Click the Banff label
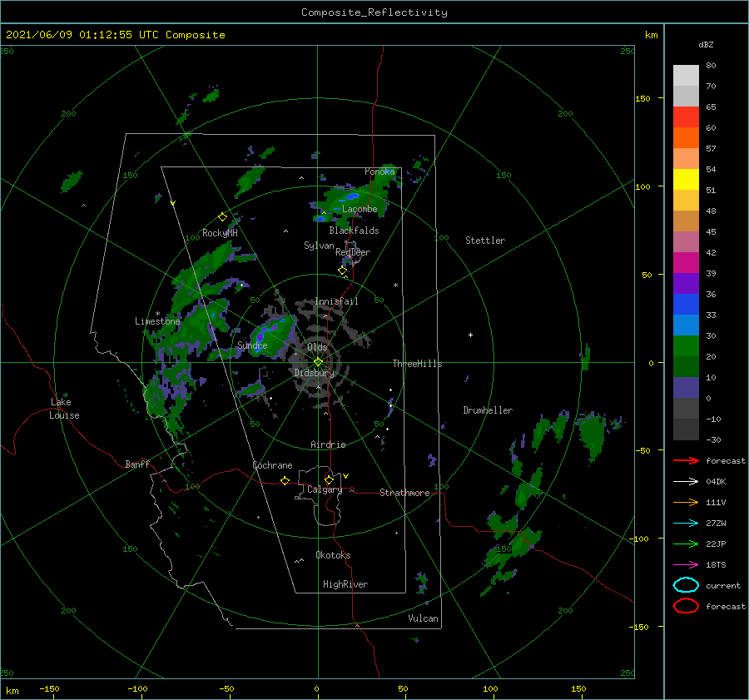The height and width of the screenshot is (700, 749). [137, 464]
